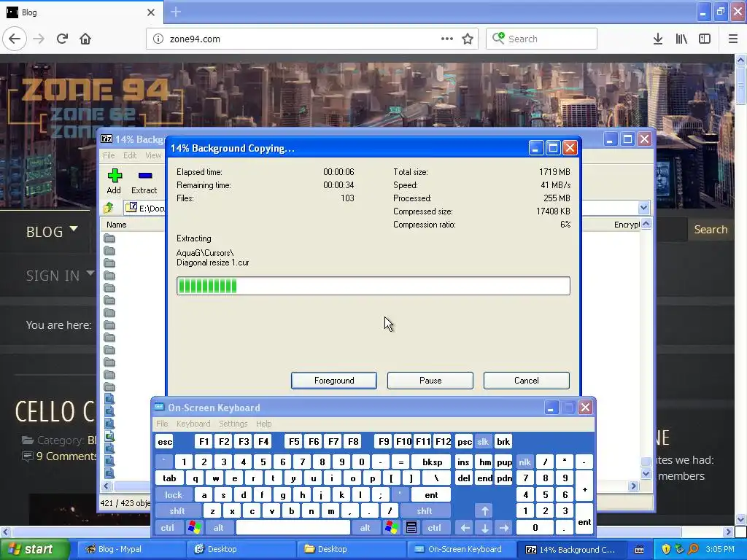
Task: Open View menu in 7-Zip window
Action: click(153, 155)
